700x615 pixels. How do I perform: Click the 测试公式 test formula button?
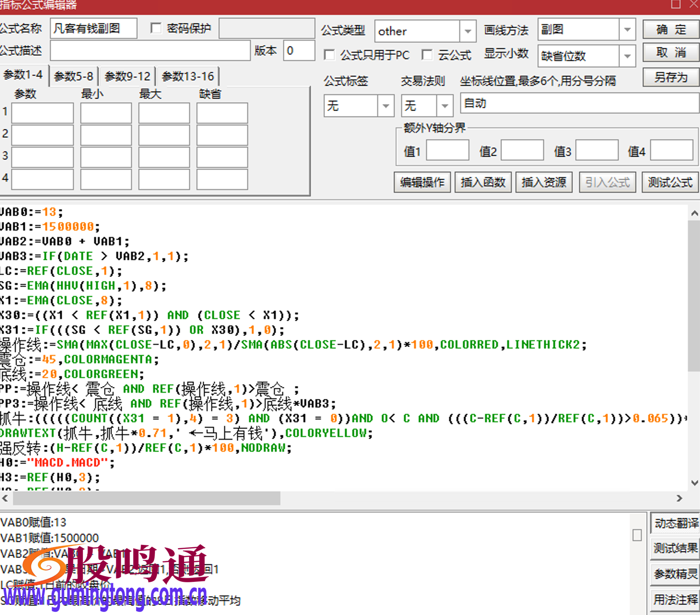670,183
